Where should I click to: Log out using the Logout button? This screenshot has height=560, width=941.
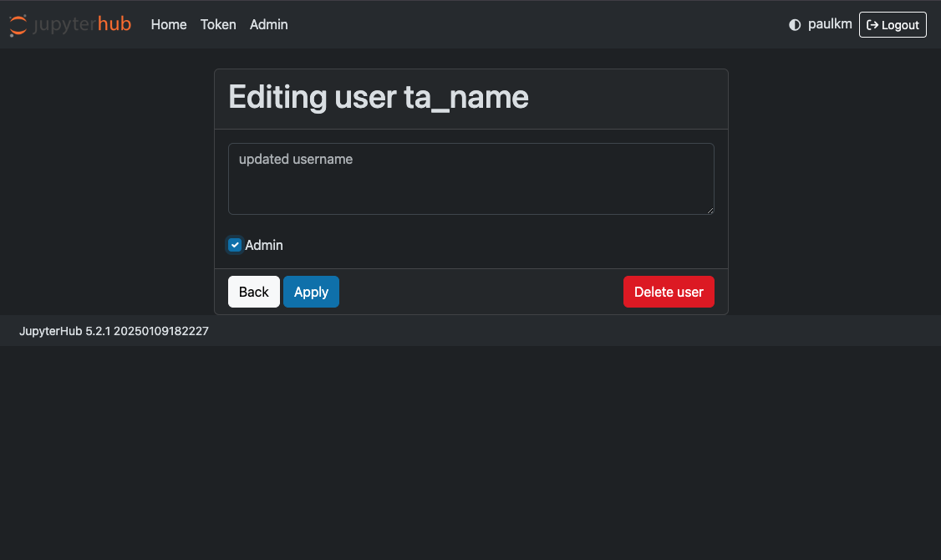coord(893,24)
